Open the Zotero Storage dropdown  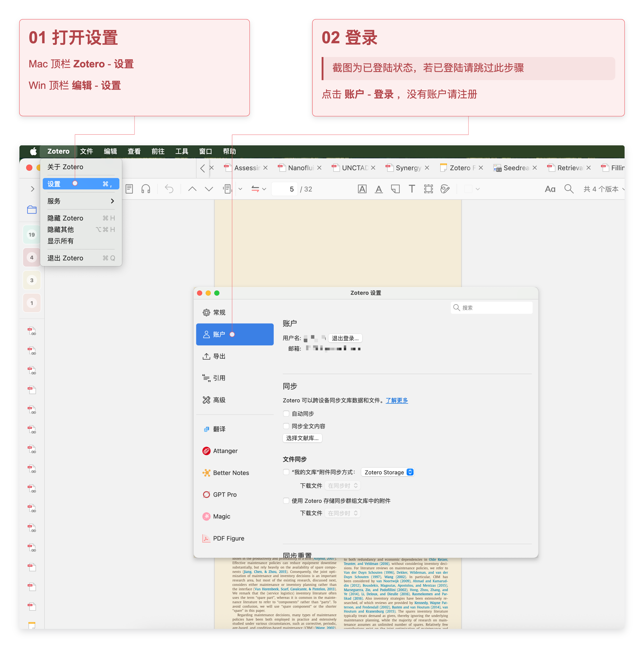pyautogui.click(x=388, y=472)
